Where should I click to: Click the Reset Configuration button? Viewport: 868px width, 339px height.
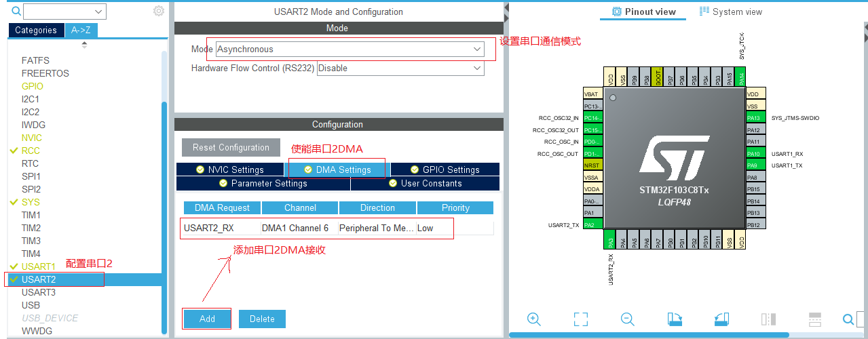pos(231,147)
